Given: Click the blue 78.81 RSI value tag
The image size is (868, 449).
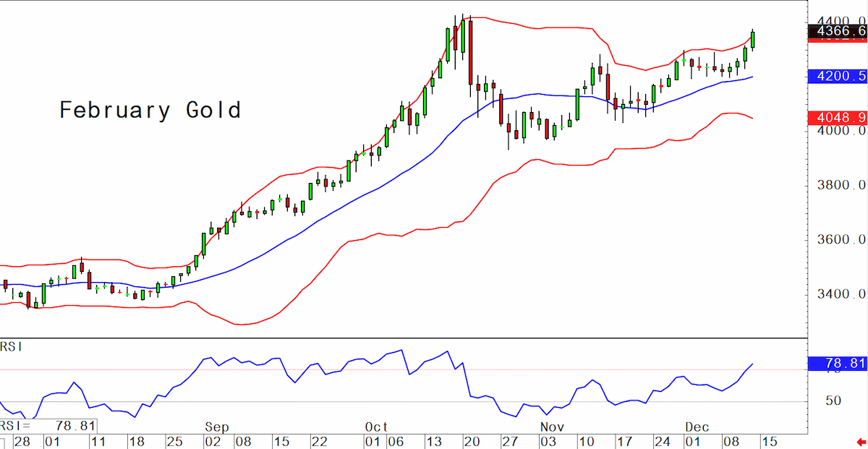Looking at the screenshot, I should pyautogui.click(x=838, y=364).
